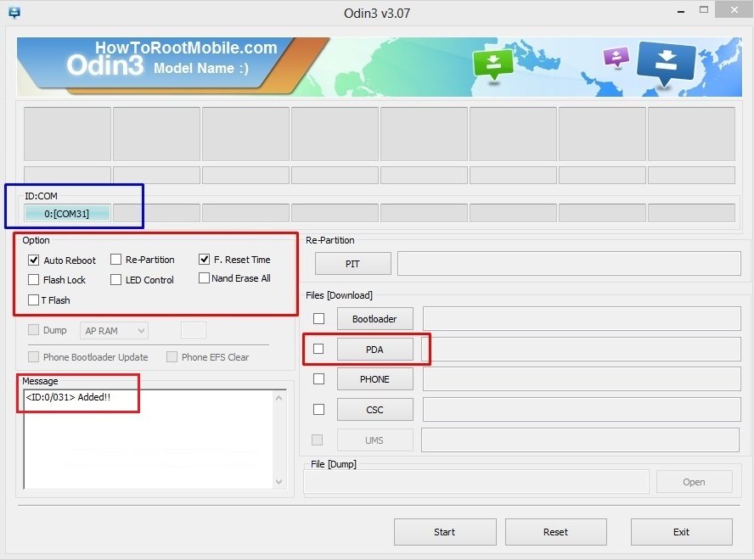The image size is (754, 560).
Task: Click the purple download icon in banner
Action: coord(616,57)
